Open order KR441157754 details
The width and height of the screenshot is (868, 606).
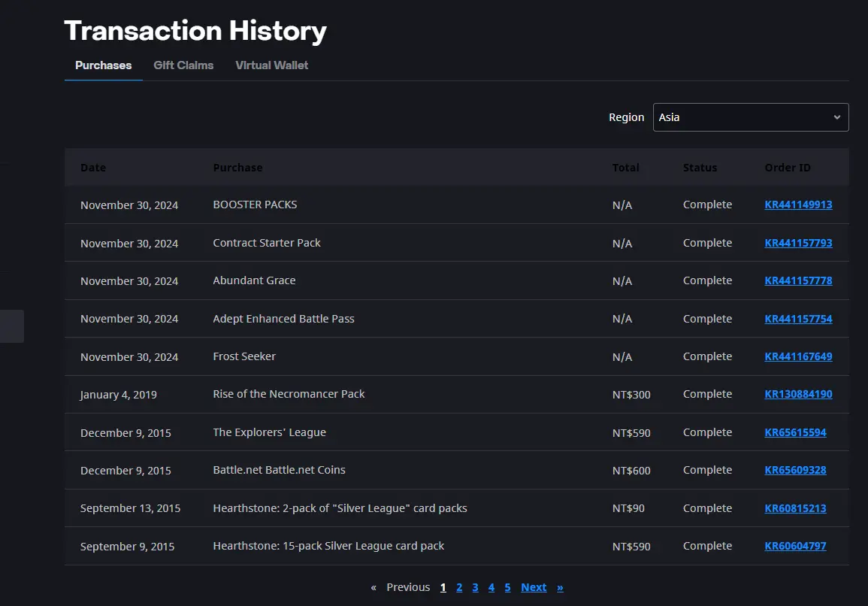tap(798, 319)
